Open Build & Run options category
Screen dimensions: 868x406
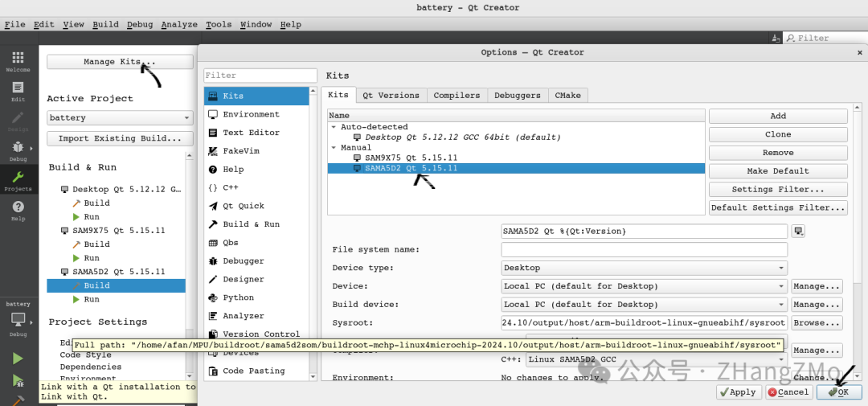tap(256, 224)
